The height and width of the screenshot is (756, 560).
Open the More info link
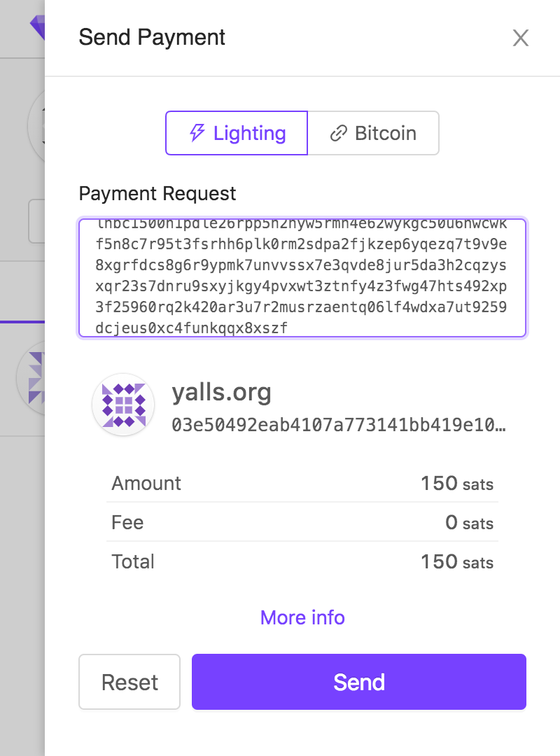click(x=302, y=617)
